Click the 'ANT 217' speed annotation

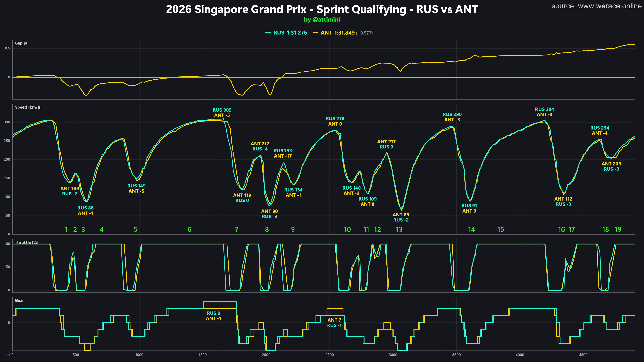[x=386, y=142]
